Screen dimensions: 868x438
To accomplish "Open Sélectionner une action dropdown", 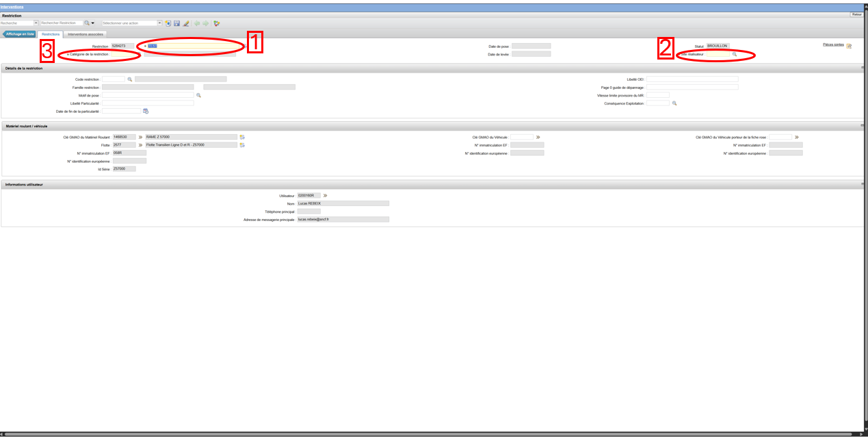I will point(159,23).
